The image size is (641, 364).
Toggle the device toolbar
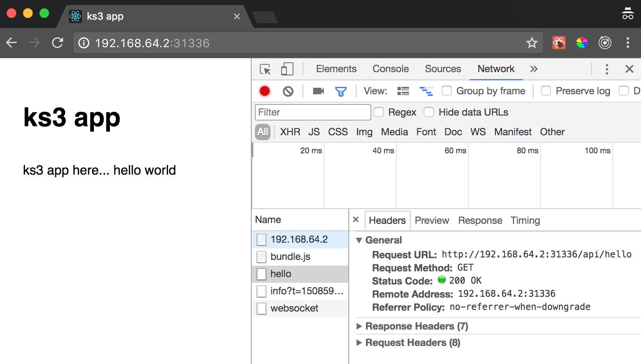[287, 69]
